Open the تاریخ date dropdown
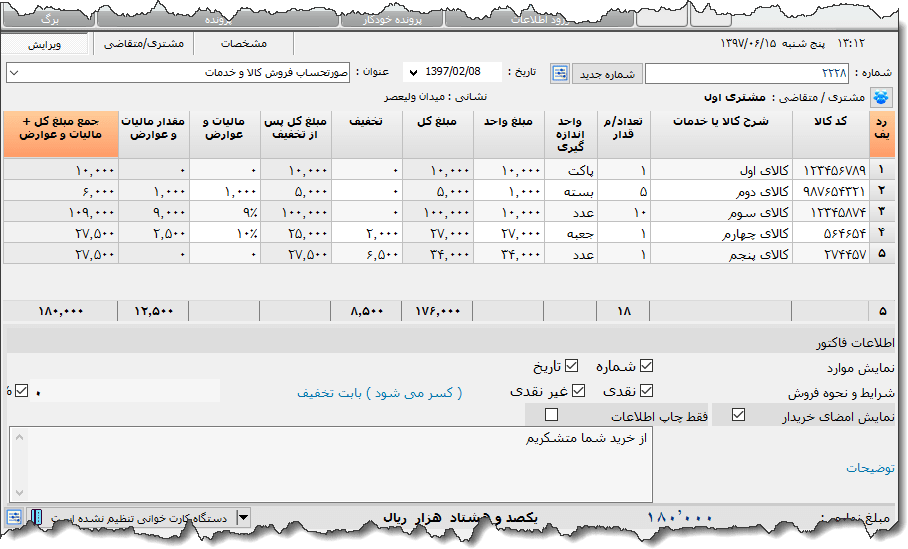908x549 pixels. [x=412, y=73]
